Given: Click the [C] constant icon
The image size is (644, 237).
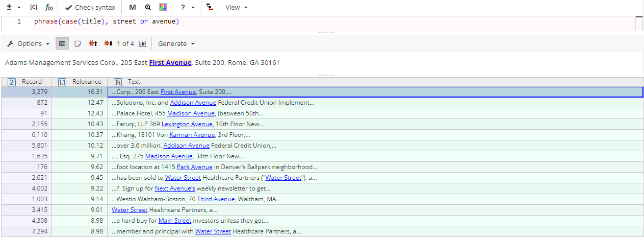Looking at the screenshot, I should 34,8.
